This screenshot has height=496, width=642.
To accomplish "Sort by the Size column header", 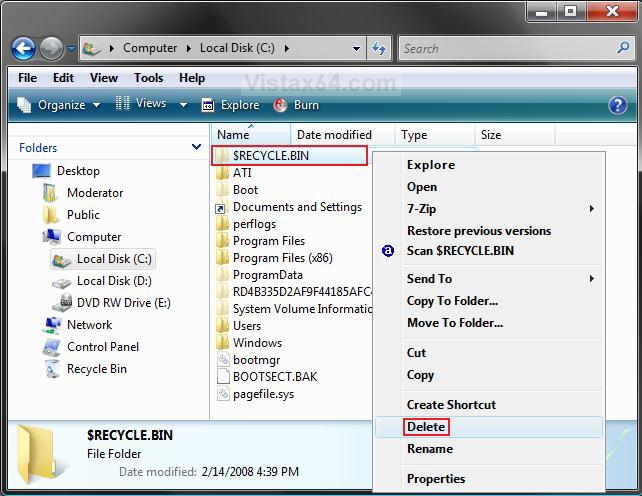I will point(515,135).
